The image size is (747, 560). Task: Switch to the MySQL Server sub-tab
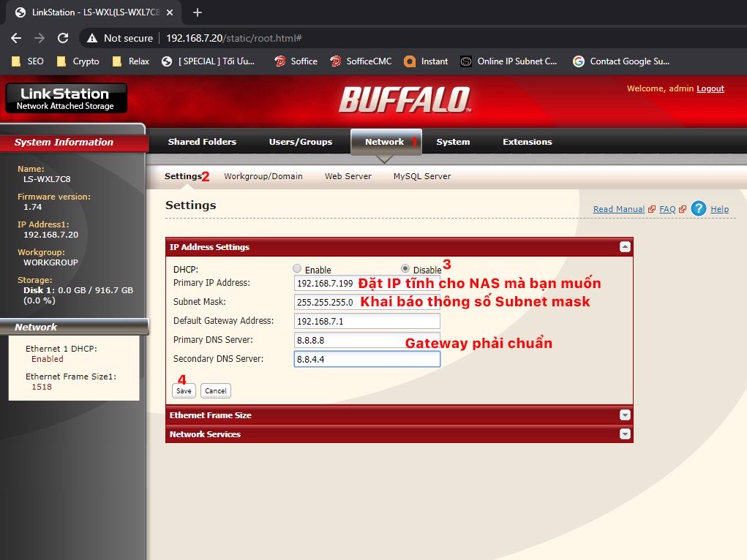(422, 176)
